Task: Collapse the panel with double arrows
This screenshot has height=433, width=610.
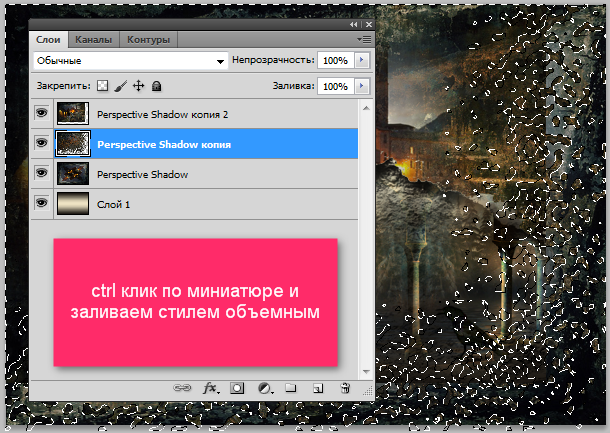Action: [353, 24]
